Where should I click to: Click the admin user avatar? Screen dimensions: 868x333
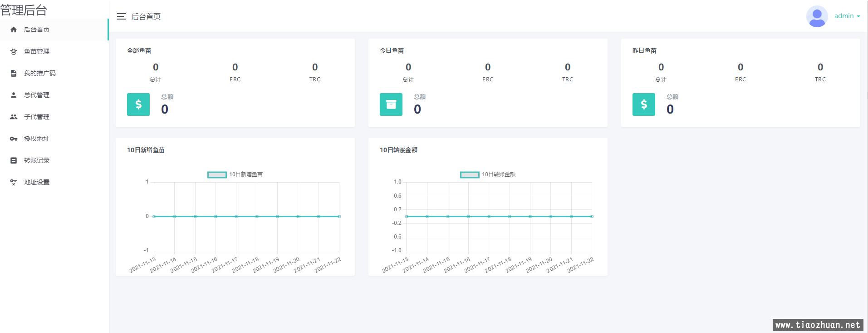[817, 16]
